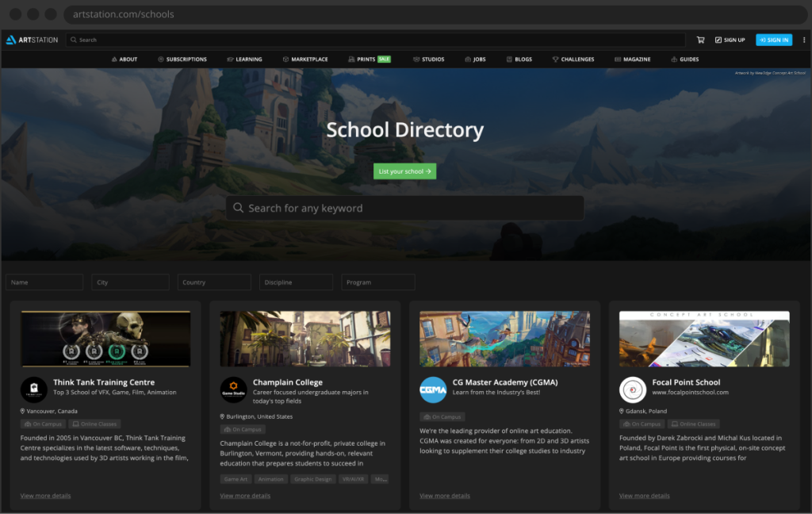Expand the Discipline filter

pyautogui.click(x=296, y=282)
